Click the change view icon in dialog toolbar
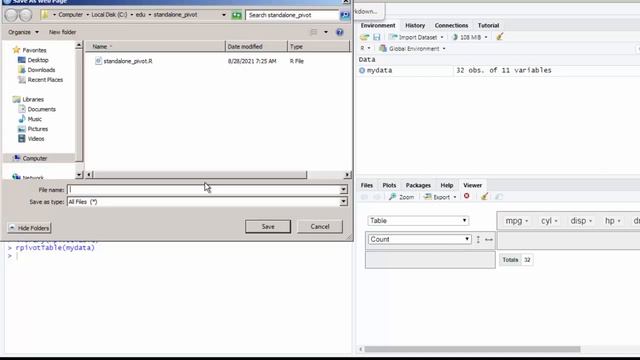 313,32
